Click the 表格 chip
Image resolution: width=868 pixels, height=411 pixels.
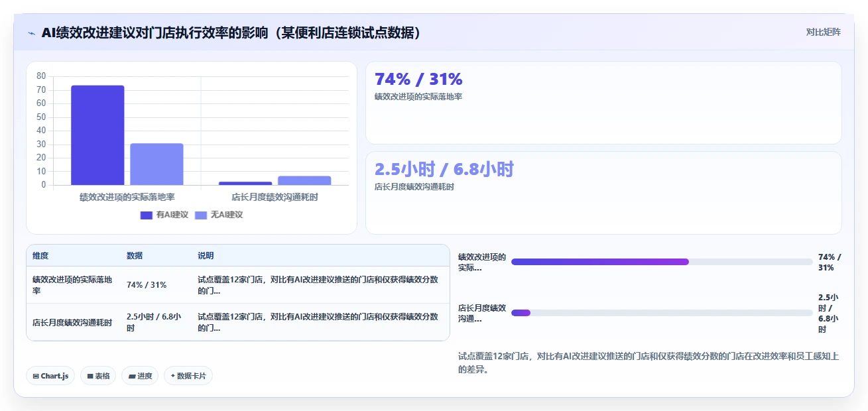pos(98,376)
